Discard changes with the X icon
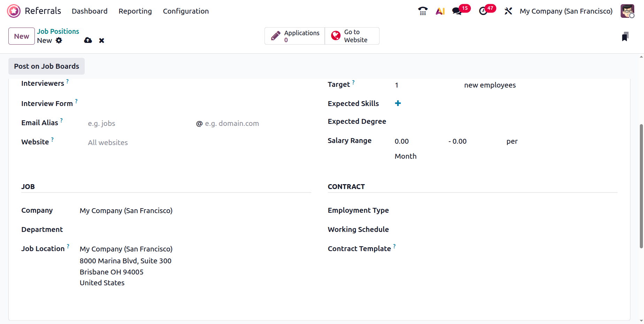This screenshot has height=324, width=644. tap(101, 40)
